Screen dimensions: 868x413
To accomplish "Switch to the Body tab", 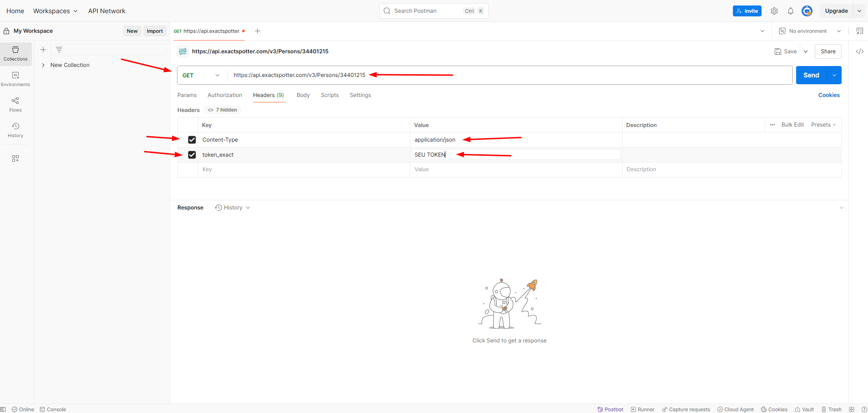I will point(303,95).
